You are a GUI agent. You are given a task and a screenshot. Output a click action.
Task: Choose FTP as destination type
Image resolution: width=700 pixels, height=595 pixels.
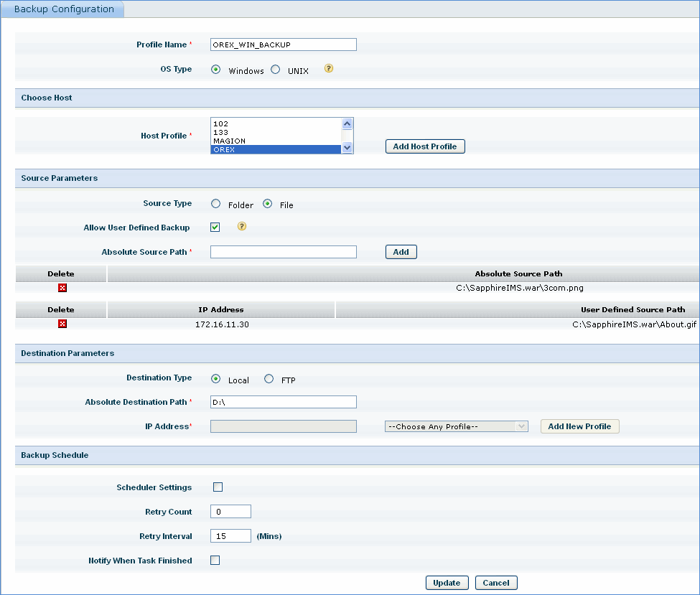point(269,379)
